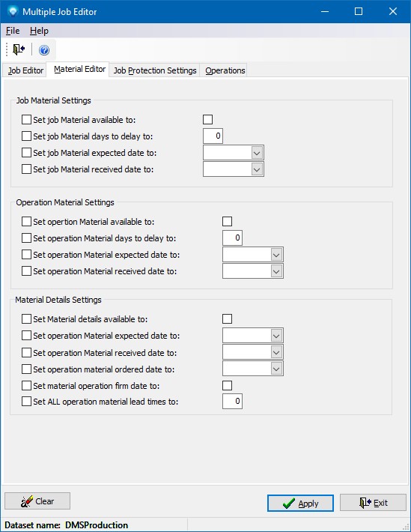Click the resize grip in status bar corner
Viewport: 411px width, 532px height.
[406, 526]
